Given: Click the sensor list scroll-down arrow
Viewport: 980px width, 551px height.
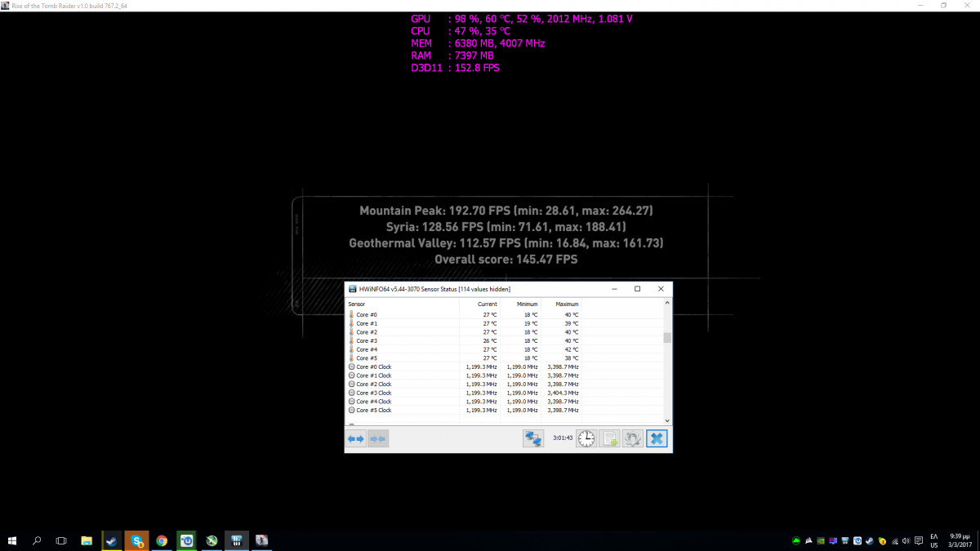Looking at the screenshot, I should 667,420.
